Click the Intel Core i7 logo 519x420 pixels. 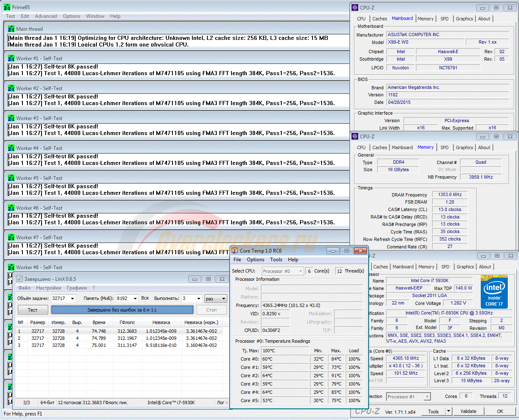pos(494,292)
